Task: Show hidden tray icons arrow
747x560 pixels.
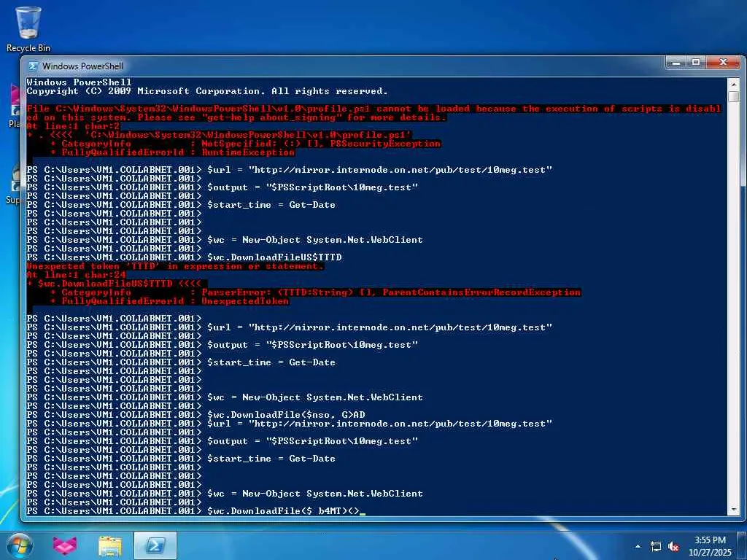Action: [638, 547]
